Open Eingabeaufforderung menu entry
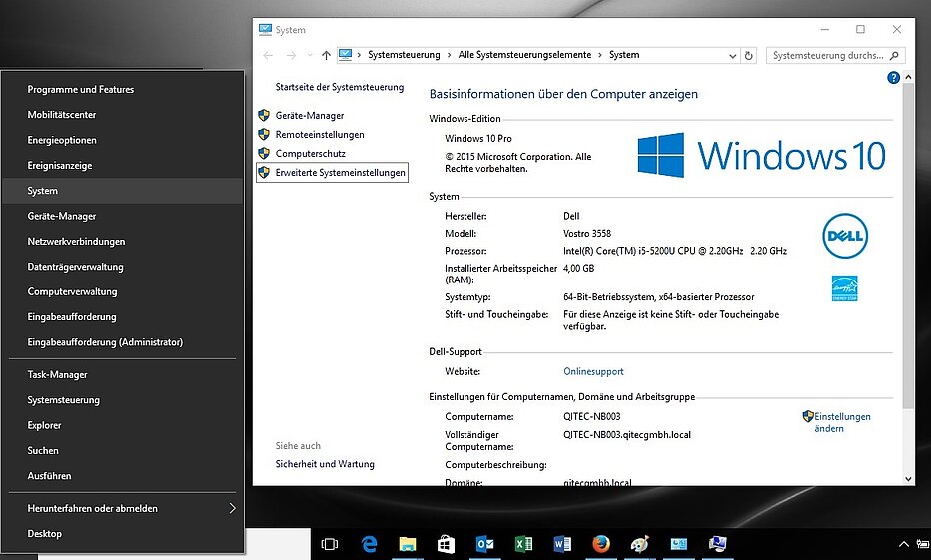The height and width of the screenshot is (560, 931). pyautogui.click(x=123, y=317)
